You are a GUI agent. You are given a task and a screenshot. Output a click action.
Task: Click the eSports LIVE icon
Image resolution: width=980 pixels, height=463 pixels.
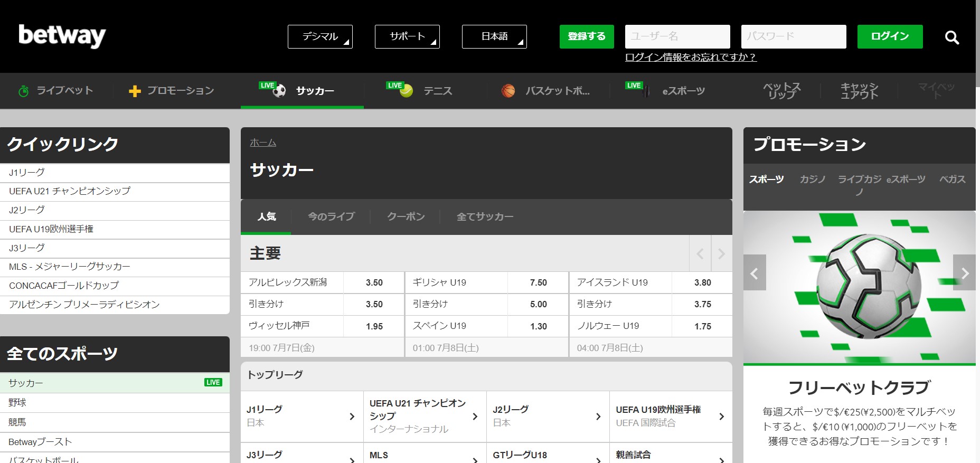638,89
